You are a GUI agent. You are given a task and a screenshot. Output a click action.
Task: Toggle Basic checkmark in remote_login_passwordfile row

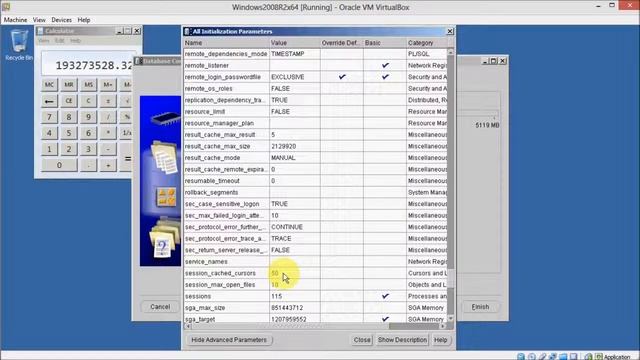pos(385,77)
